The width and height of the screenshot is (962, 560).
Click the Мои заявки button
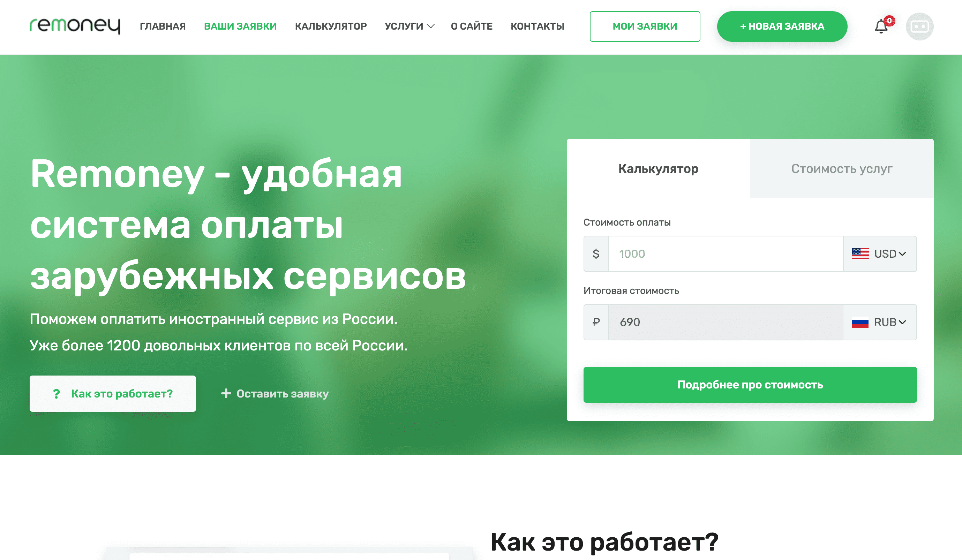pos(645,27)
